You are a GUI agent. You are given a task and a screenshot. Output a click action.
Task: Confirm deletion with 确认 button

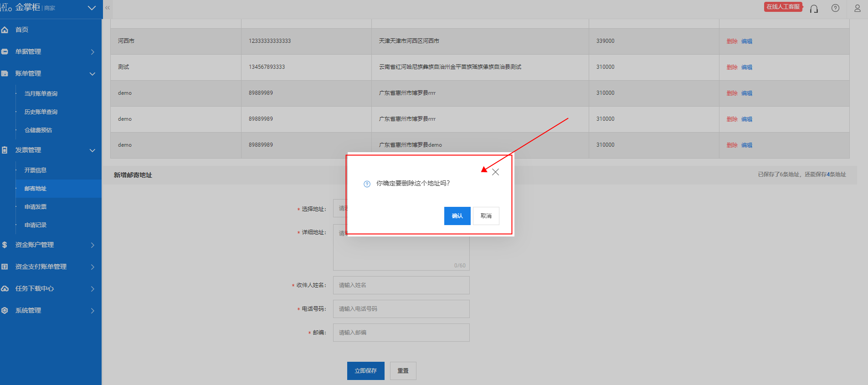457,216
